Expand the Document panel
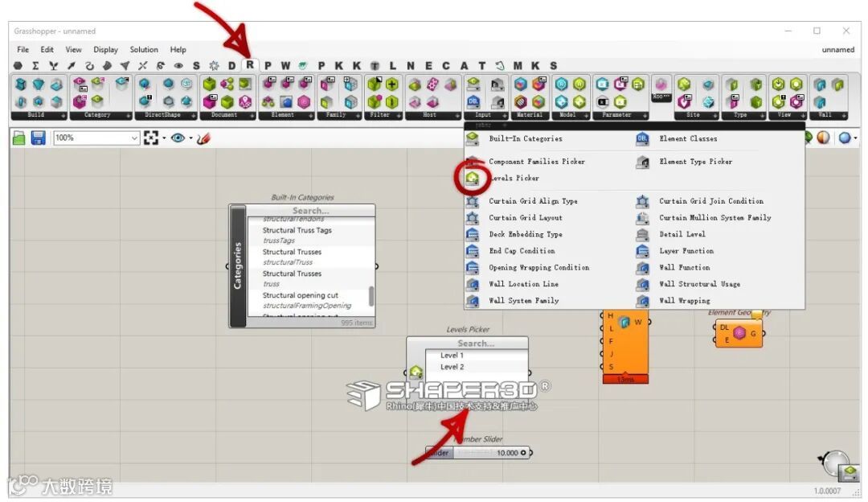Viewport: 868px width, 502px height. click(252, 115)
